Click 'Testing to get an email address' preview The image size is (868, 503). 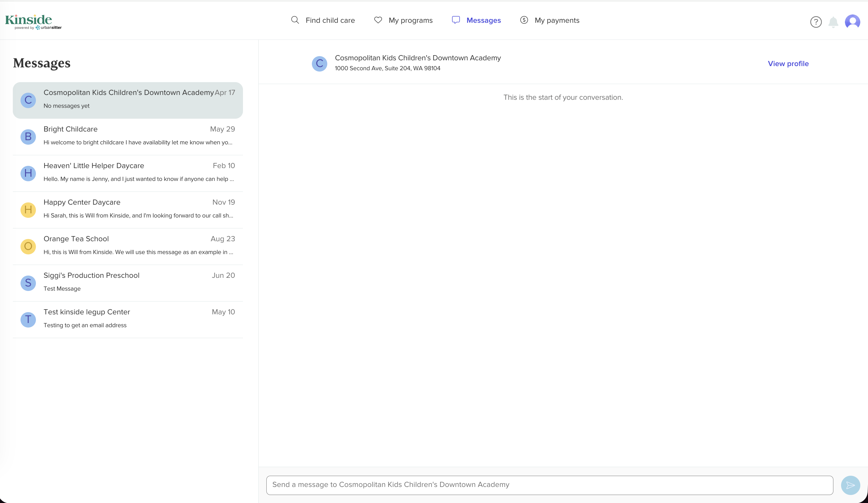pos(85,325)
